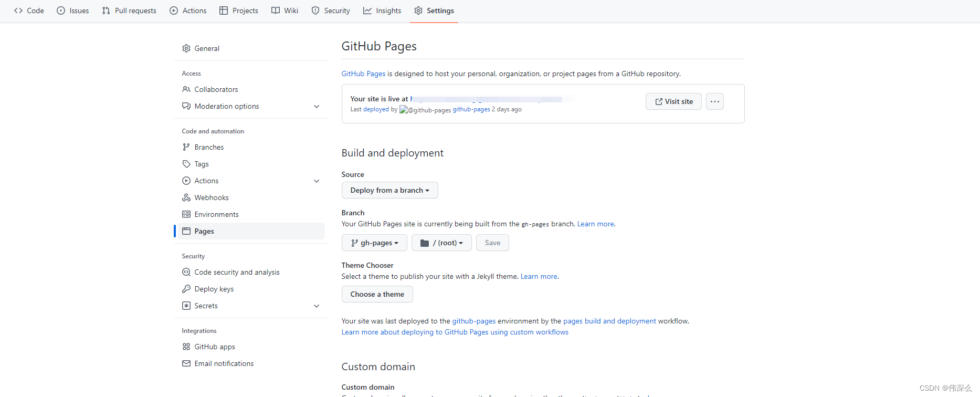Open the / (root) folder dropdown
Viewport: 980px width, 397px height.
(x=441, y=243)
